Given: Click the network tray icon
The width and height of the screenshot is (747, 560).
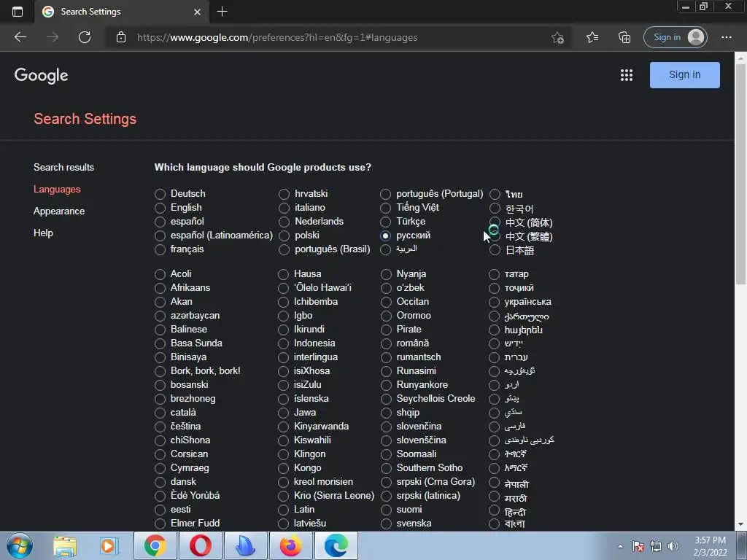Looking at the screenshot, I should click(x=656, y=546).
